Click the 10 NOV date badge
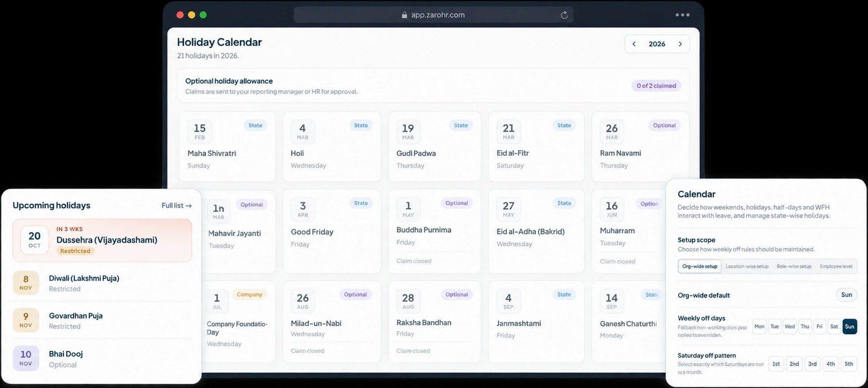This screenshot has height=388, width=868. (x=26, y=359)
